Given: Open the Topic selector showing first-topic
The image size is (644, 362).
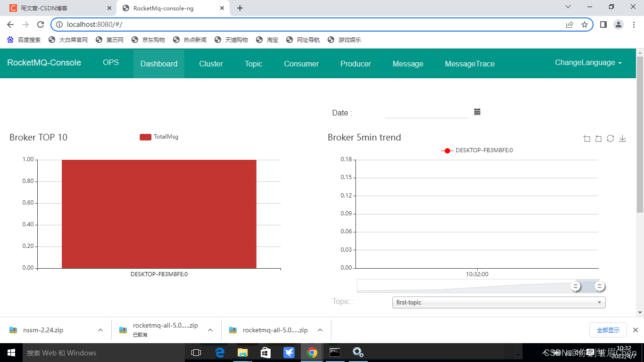Looking at the screenshot, I should point(499,302).
